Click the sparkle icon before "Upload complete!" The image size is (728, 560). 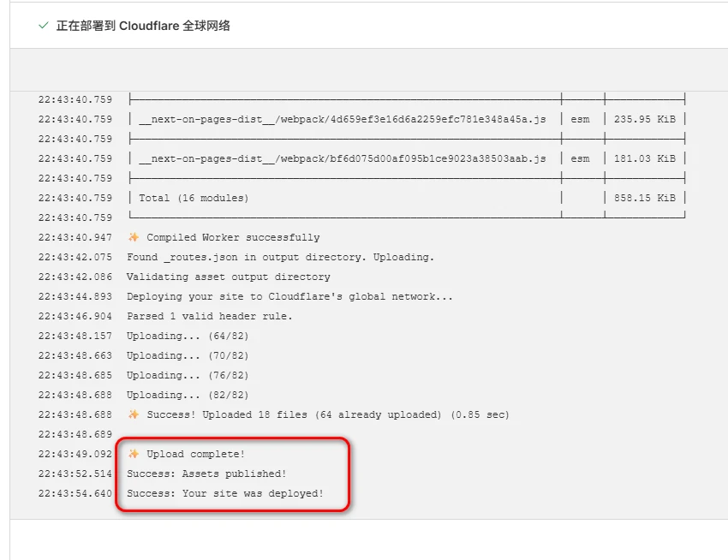tap(133, 454)
